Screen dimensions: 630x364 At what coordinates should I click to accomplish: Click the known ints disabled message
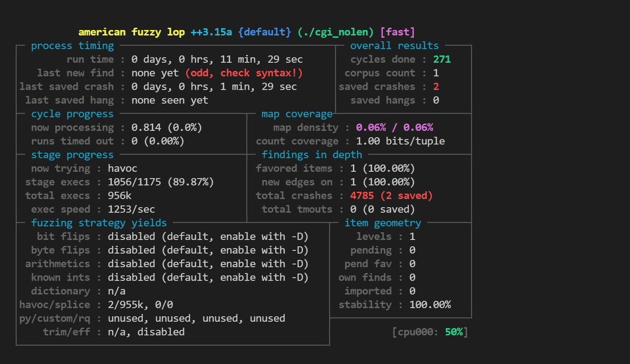pyautogui.click(x=208, y=278)
